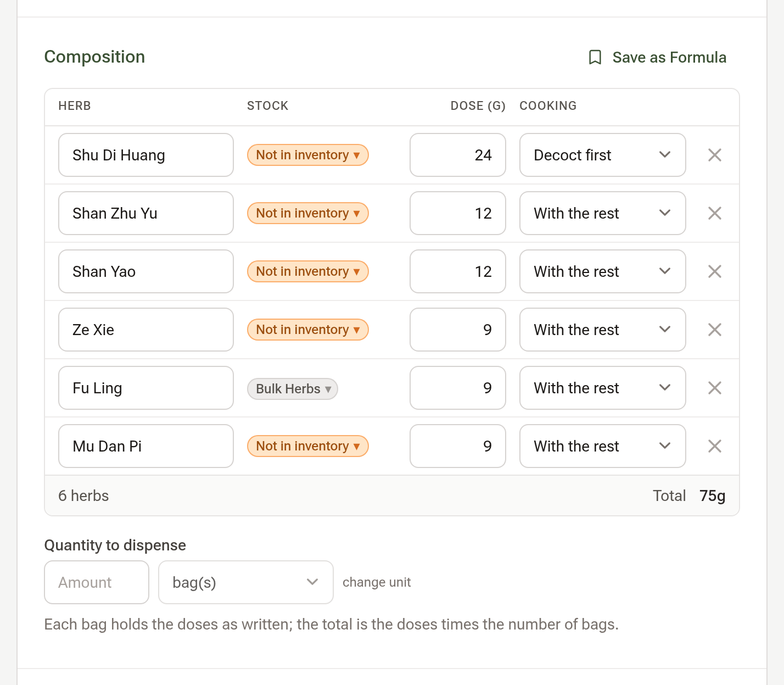This screenshot has width=784, height=685.
Task: Focus the Amount quantity field
Action: [x=97, y=582]
